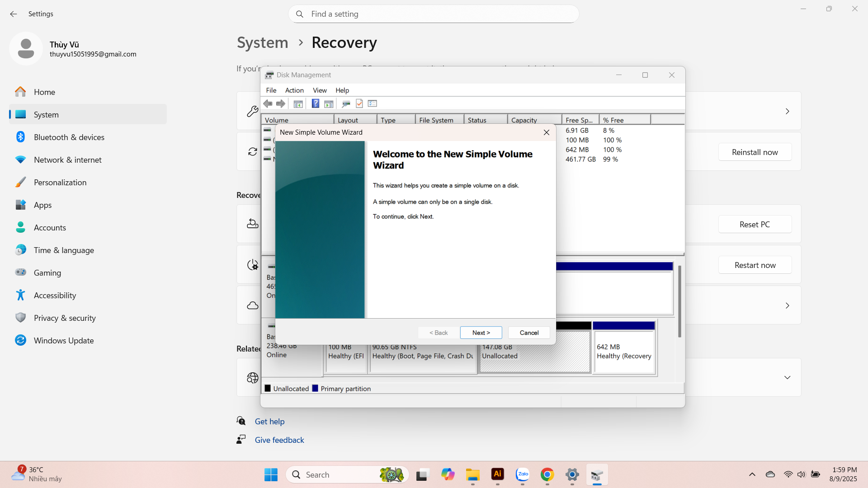
Task: Click the OneDrive cloud icon in the system tray
Action: 770,474
